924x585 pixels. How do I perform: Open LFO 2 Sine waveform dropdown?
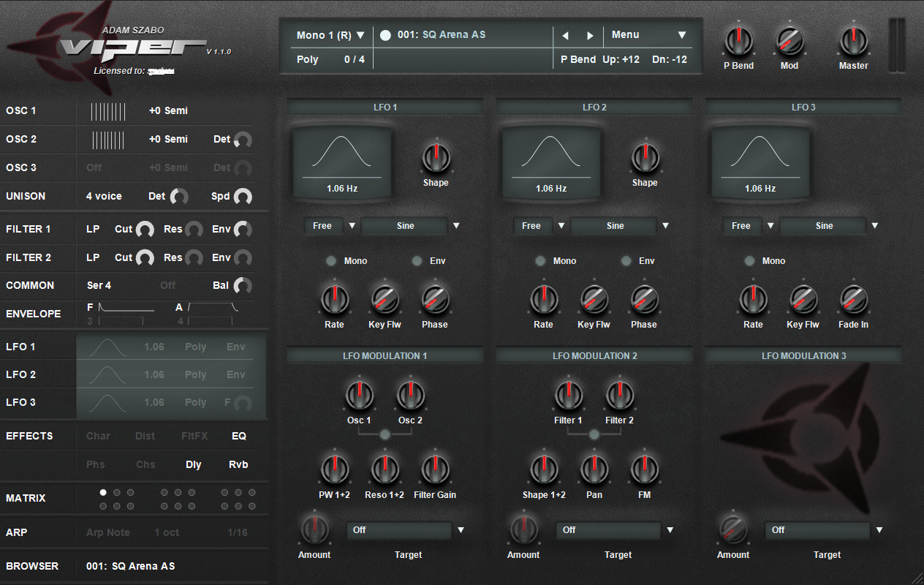pos(621,226)
